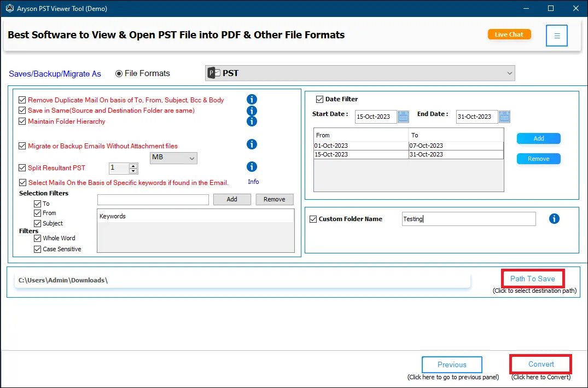Uncheck Custom Folder Name checkbox
Screen dimensions: 588x388
(313, 219)
